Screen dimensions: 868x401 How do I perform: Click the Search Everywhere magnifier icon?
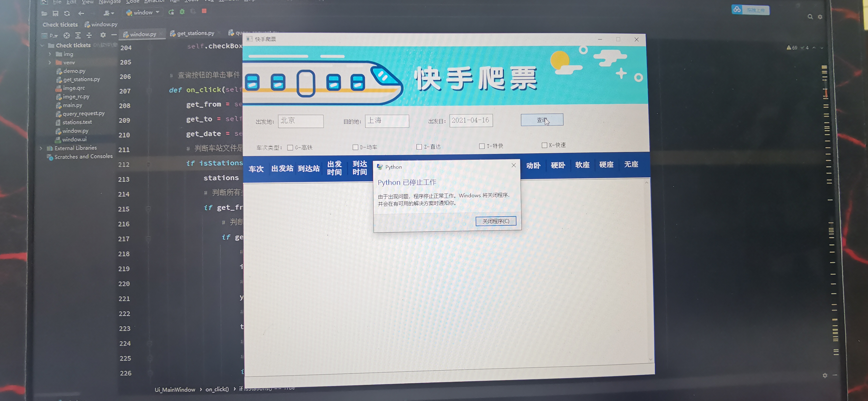[x=810, y=17]
